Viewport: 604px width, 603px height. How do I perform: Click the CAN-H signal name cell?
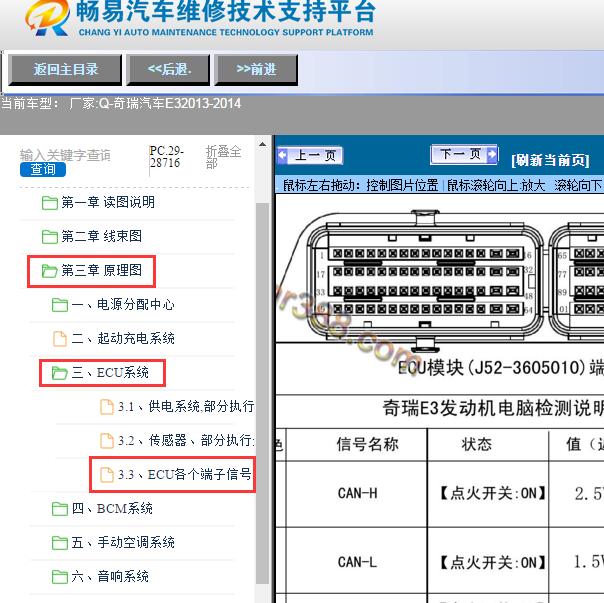tap(357, 494)
